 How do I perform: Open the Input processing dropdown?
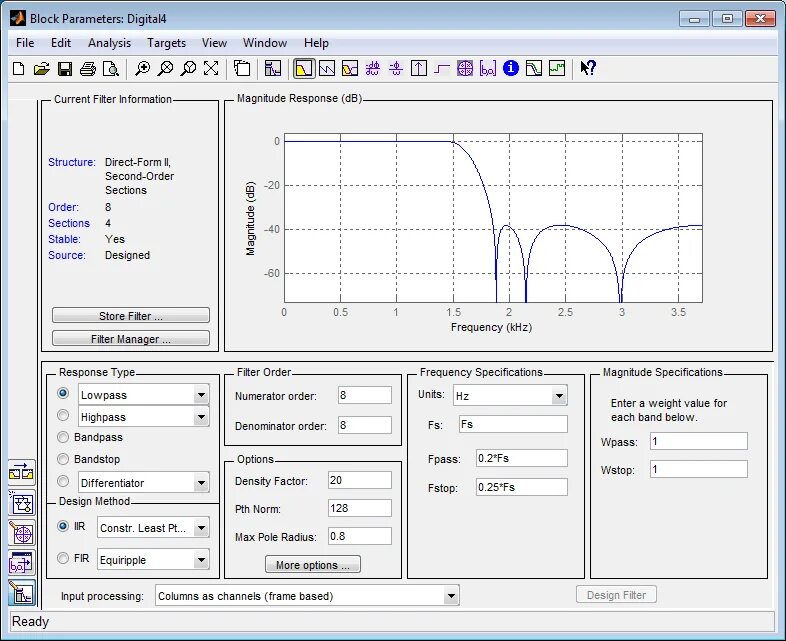[451, 596]
